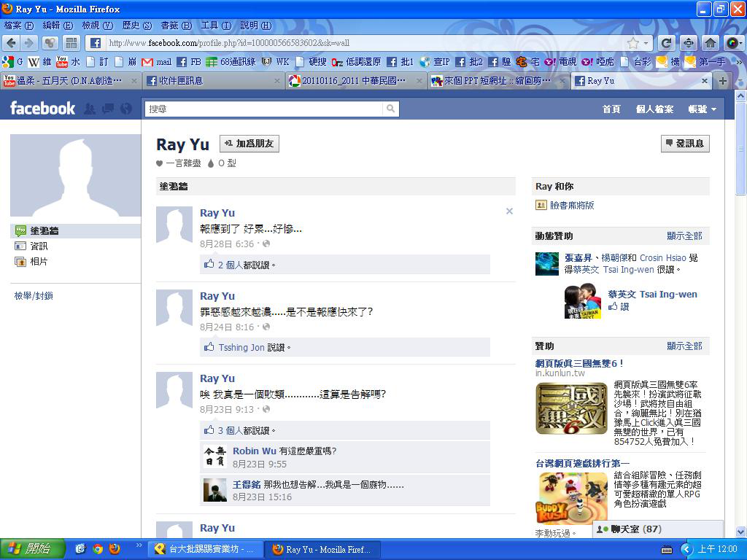747x560 pixels.
Task: Click the 三國無雙 6 ad thumbnail
Action: pos(571,409)
